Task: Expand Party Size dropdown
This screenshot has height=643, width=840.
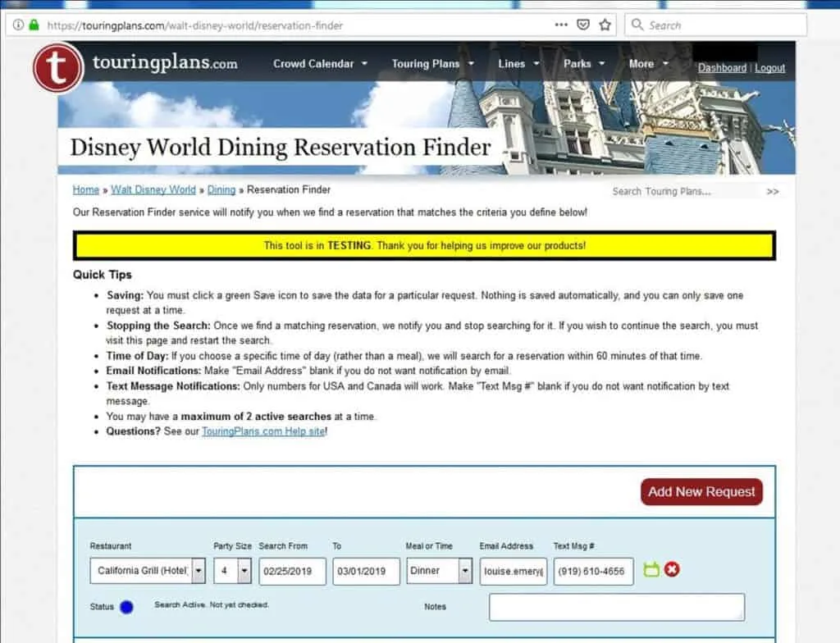Action: click(232, 571)
